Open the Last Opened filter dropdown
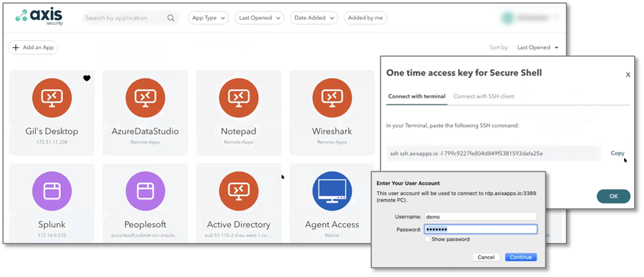The image size is (644, 277). click(260, 18)
